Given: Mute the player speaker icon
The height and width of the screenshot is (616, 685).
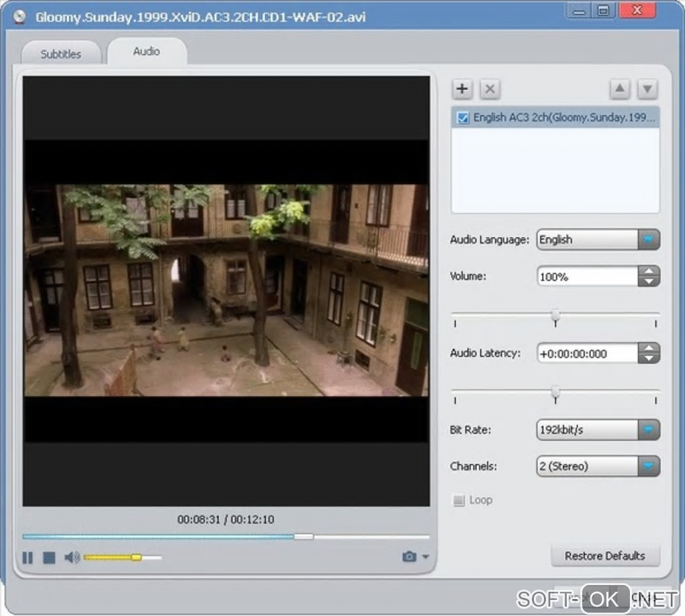Looking at the screenshot, I should coord(72,558).
